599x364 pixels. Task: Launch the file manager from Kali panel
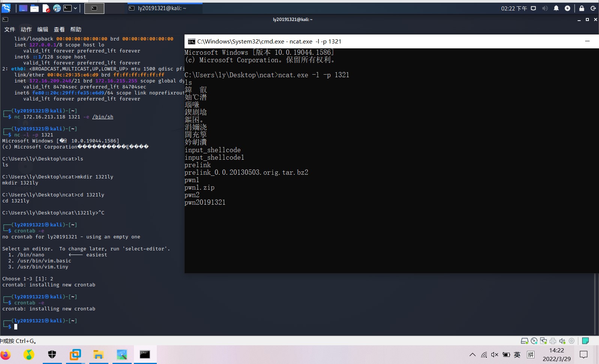coord(35,8)
